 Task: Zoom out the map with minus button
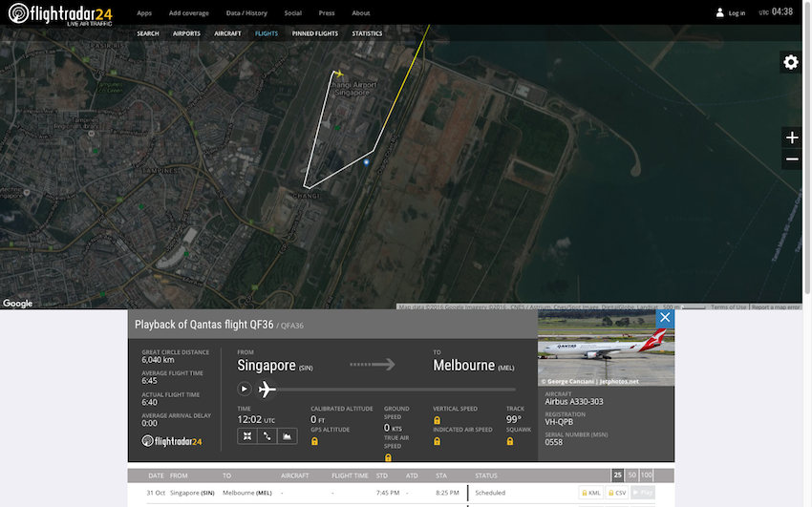[x=792, y=158]
